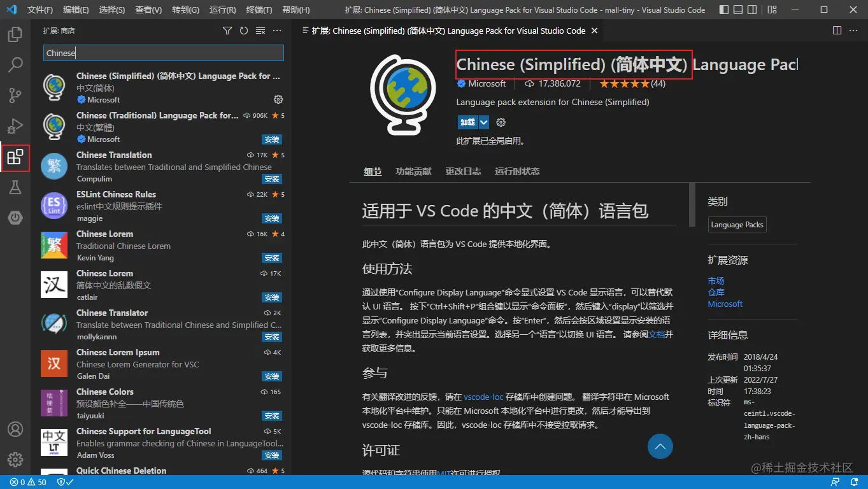Toggle primary sidebar layout icon
This screenshot has width=868, height=489.
724,10
